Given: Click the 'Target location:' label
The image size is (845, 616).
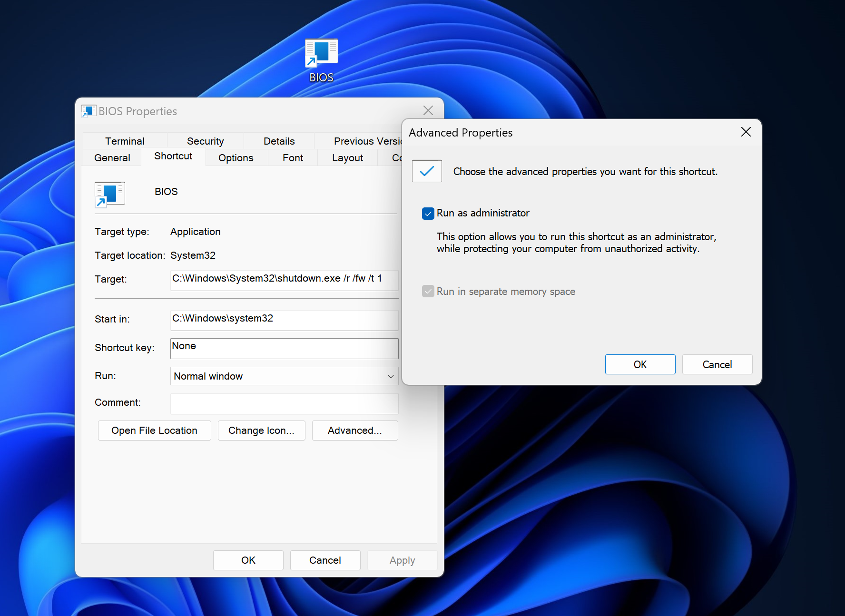Looking at the screenshot, I should coord(130,255).
